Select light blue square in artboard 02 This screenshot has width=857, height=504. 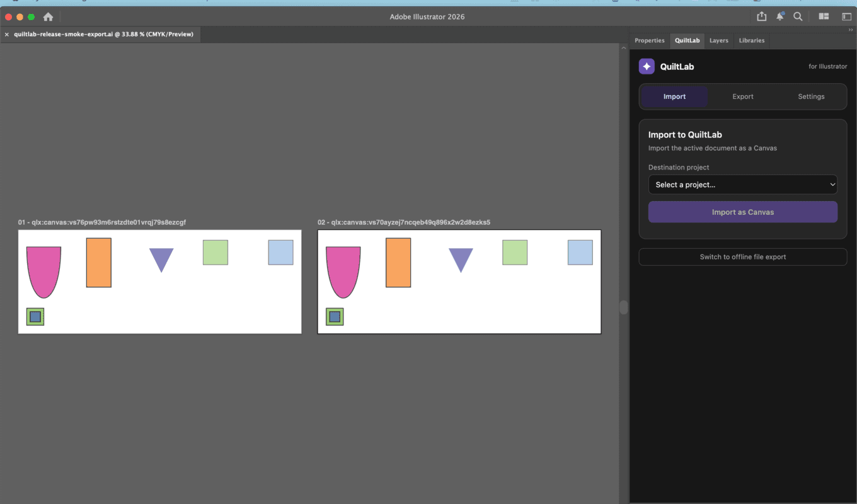(580, 252)
